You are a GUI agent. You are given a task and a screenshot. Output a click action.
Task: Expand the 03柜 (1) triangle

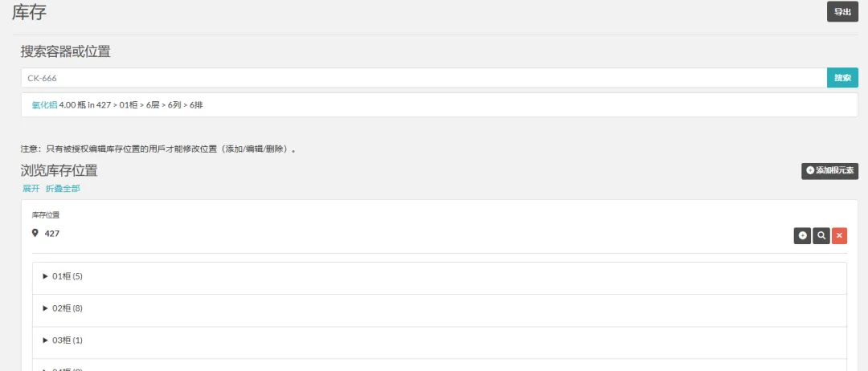(x=46, y=340)
